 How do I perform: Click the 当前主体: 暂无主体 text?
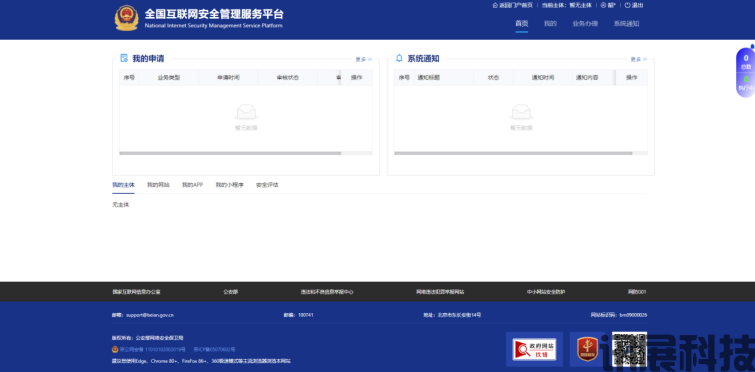coord(567,5)
